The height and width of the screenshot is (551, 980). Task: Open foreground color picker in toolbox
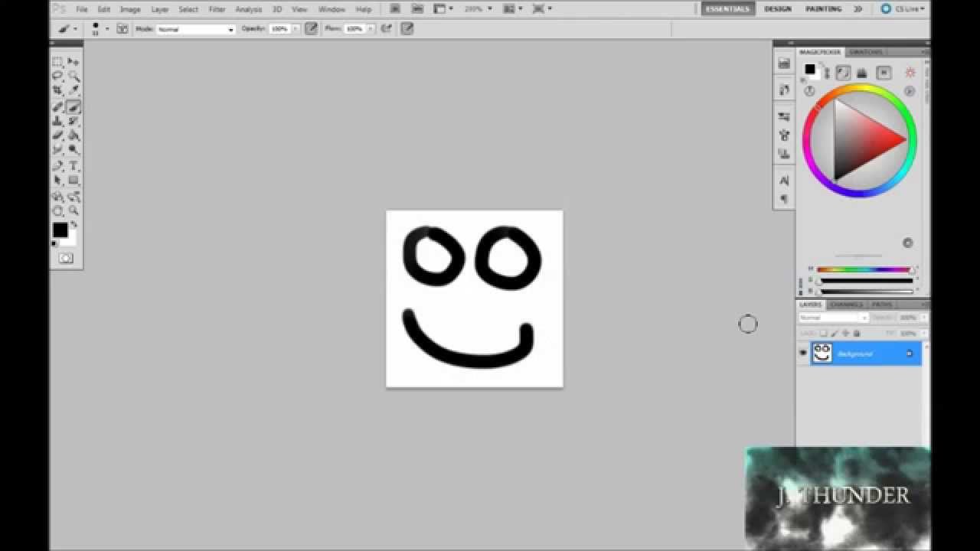[60, 230]
